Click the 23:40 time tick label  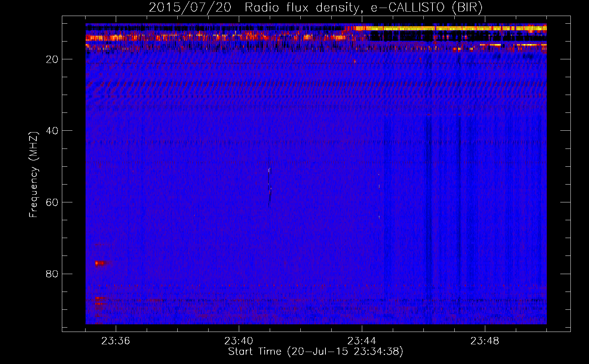[x=239, y=341]
